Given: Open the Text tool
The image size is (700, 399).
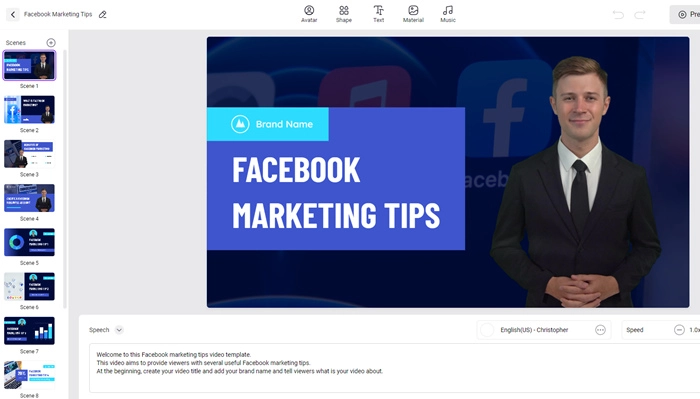Looking at the screenshot, I should [x=379, y=14].
